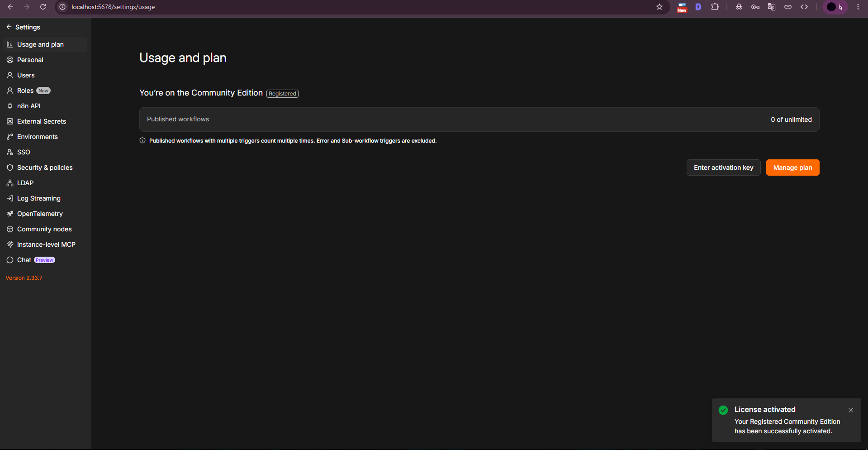Bookmark this page with the star icon
Screen dimensions: 868x450
(x=659, y=7)
